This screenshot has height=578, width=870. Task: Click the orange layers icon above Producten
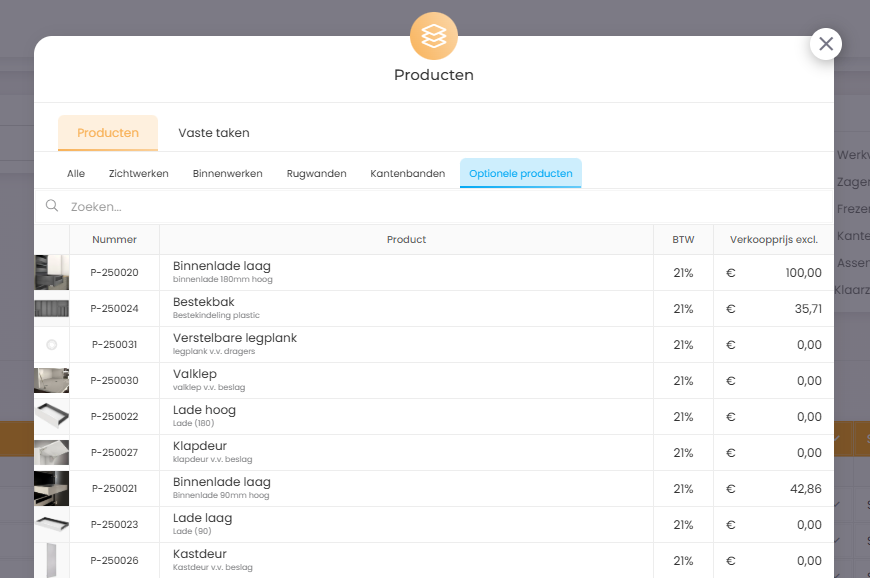point(433,36)
